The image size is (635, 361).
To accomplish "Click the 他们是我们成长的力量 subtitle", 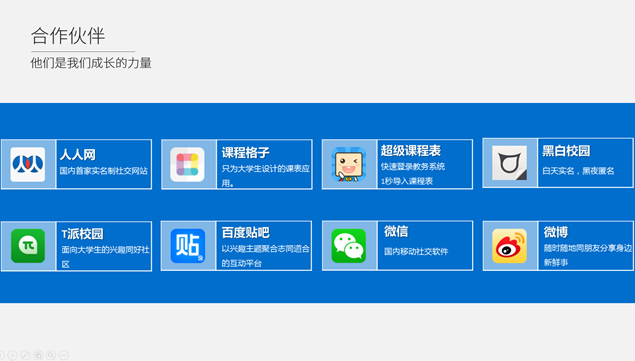I will 91,63.
